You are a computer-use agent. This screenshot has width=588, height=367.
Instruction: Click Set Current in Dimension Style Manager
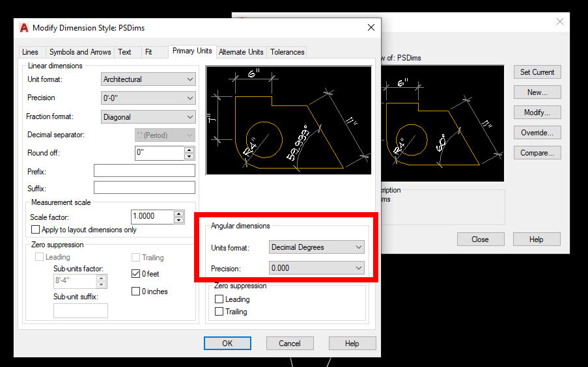pyautogui.click(x=537, y=72)
